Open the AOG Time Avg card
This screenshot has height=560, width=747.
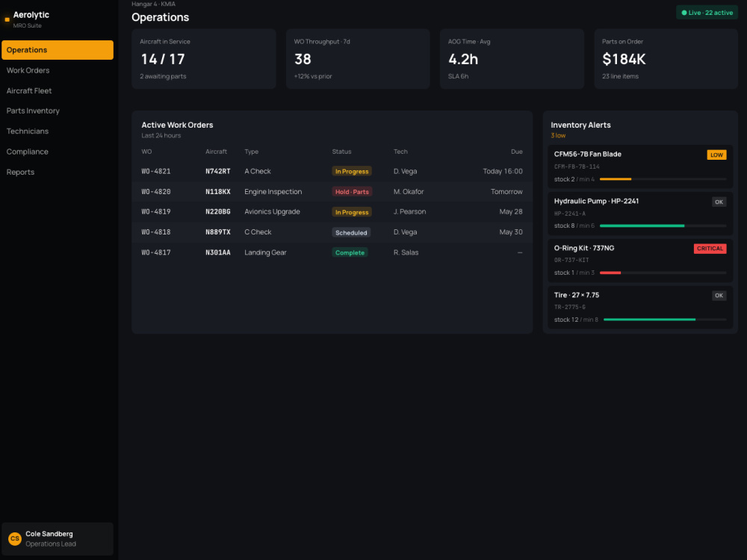click(512, 58)
